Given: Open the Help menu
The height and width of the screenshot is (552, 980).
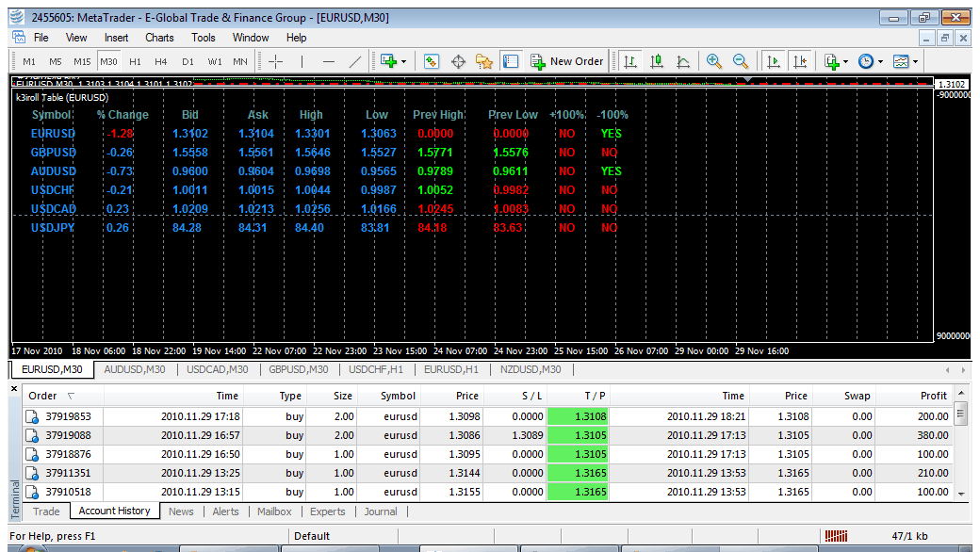Looking at the screenshot, I should [x=296, y=38].
